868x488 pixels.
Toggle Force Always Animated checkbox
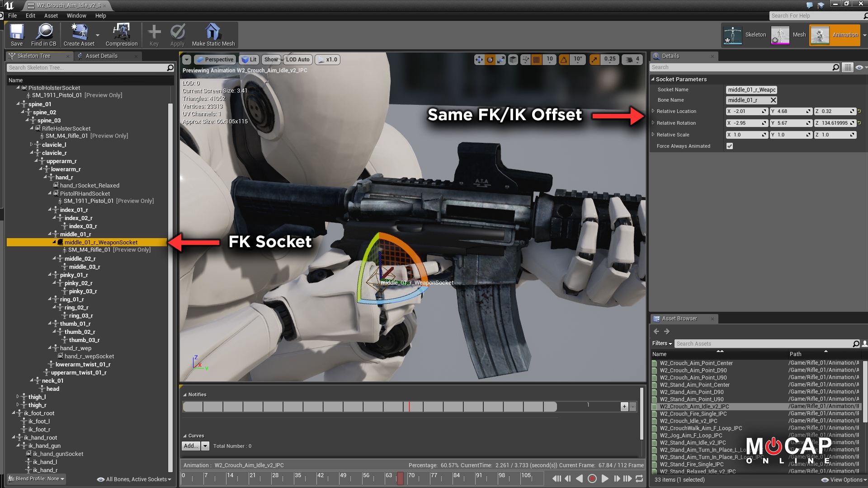(x=730, y=146)
